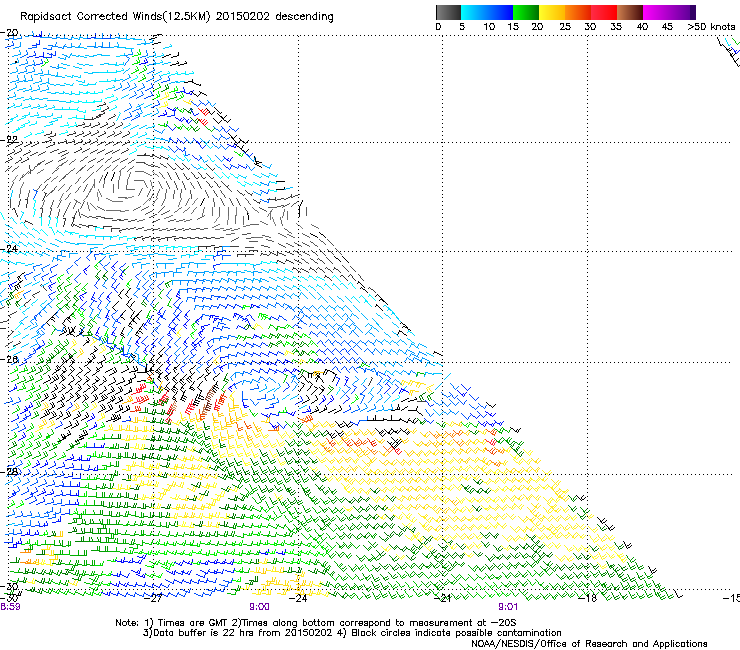
Task: Click the '-28' latitude axis label
Action: point(10,472)
